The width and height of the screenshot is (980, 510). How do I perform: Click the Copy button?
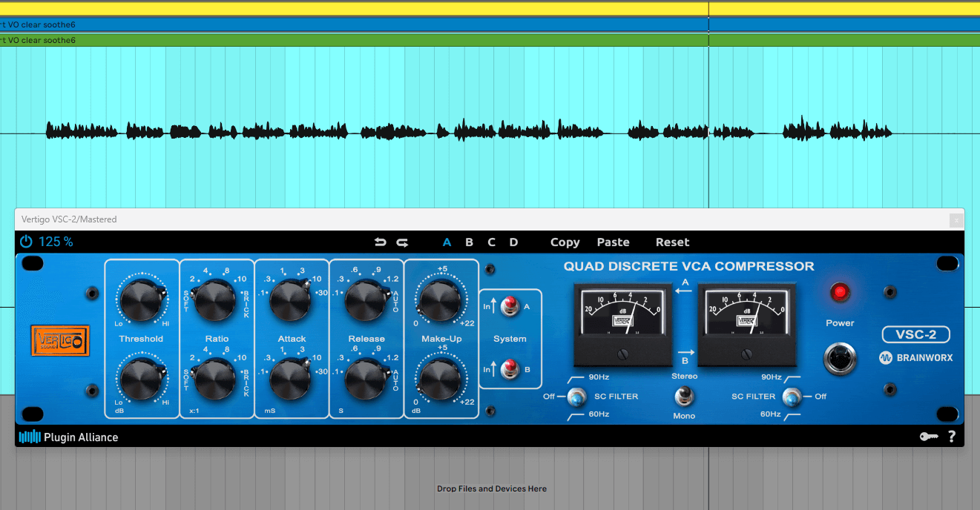pos(565,242)
